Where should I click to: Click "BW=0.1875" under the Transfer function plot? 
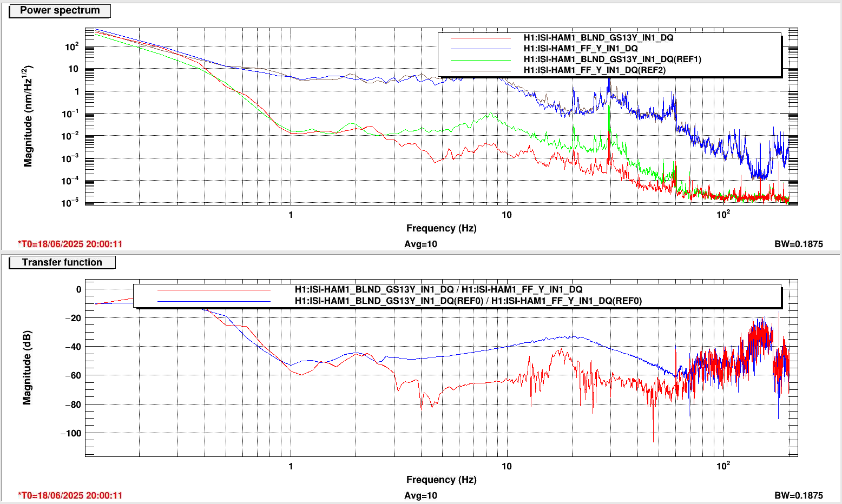click(x=799, y=495)
